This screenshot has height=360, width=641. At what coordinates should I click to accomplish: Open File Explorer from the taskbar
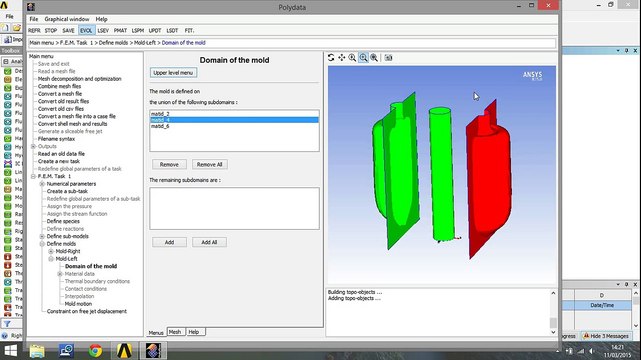pyautogui.click(x=37, y=351)
